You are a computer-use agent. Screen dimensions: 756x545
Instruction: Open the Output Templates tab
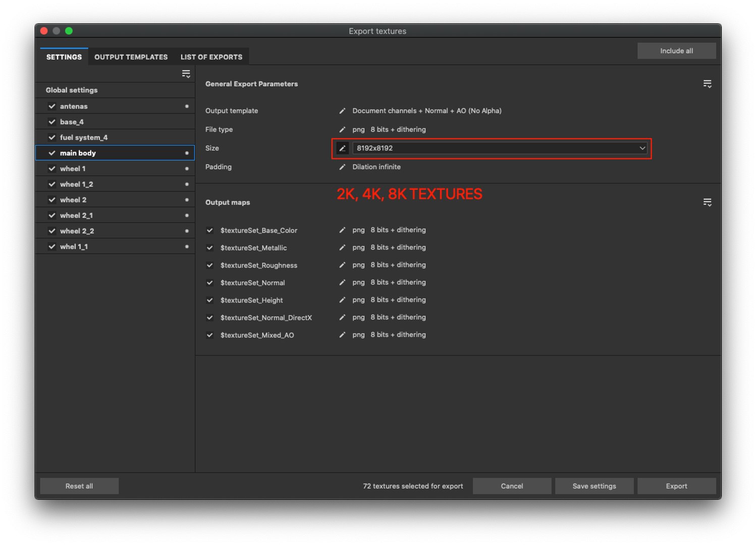pyautogui.click(x=131, y=57)
